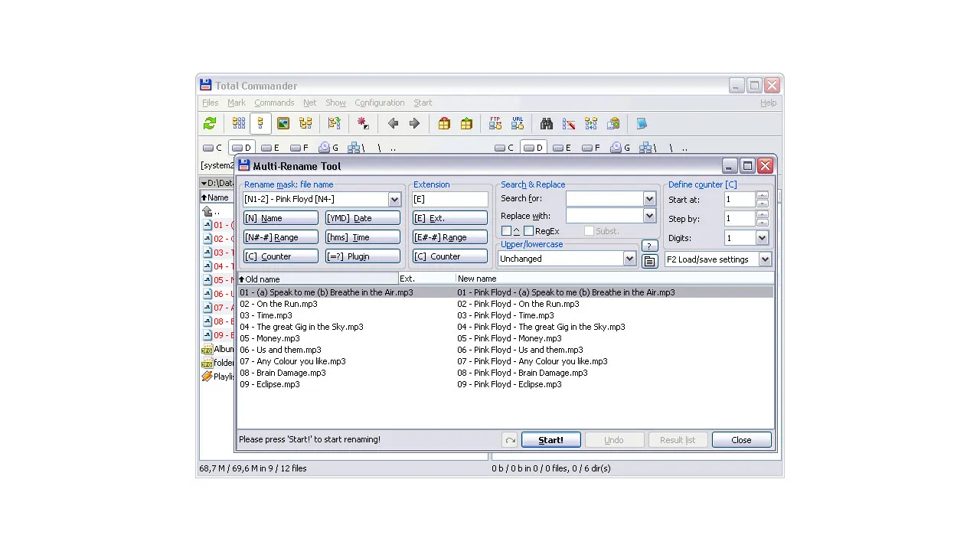The height and width of the screenshot is (551, 980).
Task: Click the Synchronize directories toolbar icon
Action: (x=591, y=124)
